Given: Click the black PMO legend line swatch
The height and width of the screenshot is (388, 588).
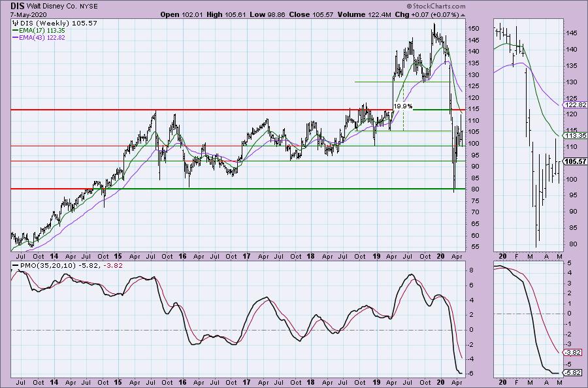Looking at the screenshot, I should (16, 265).
